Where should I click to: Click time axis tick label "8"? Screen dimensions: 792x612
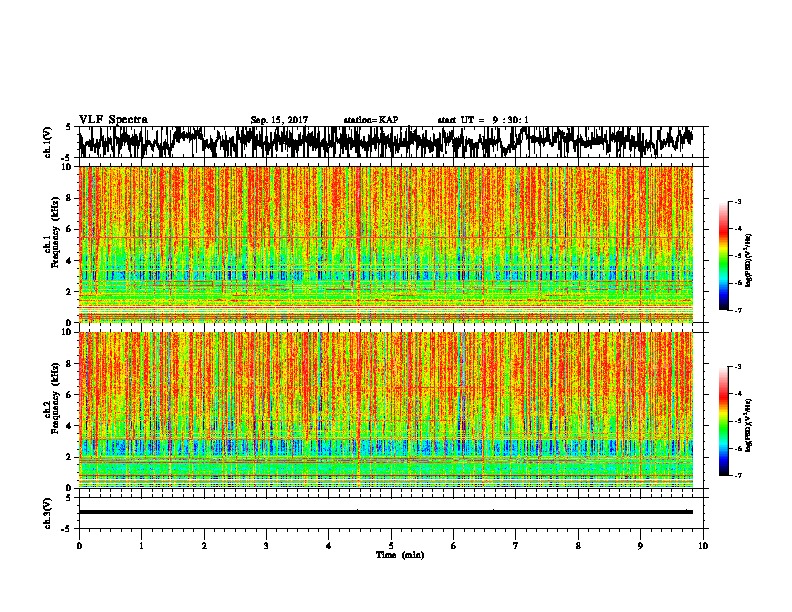tap(578, 546)
